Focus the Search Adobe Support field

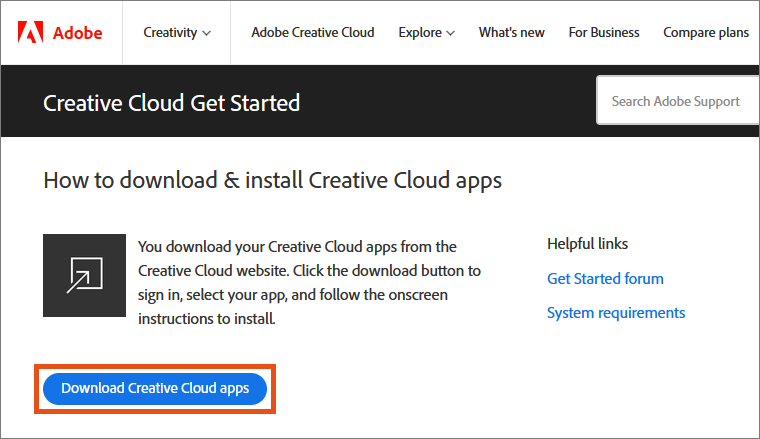676,101
